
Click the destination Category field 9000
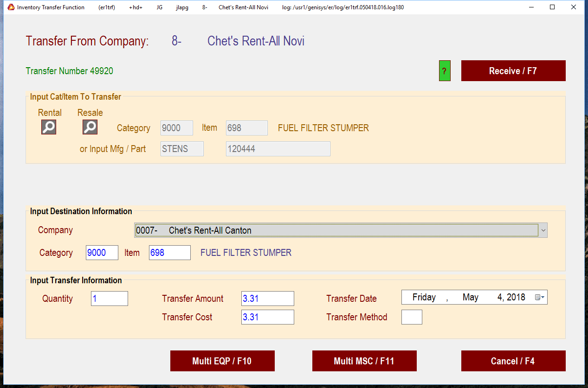click(x=102, y=253)
